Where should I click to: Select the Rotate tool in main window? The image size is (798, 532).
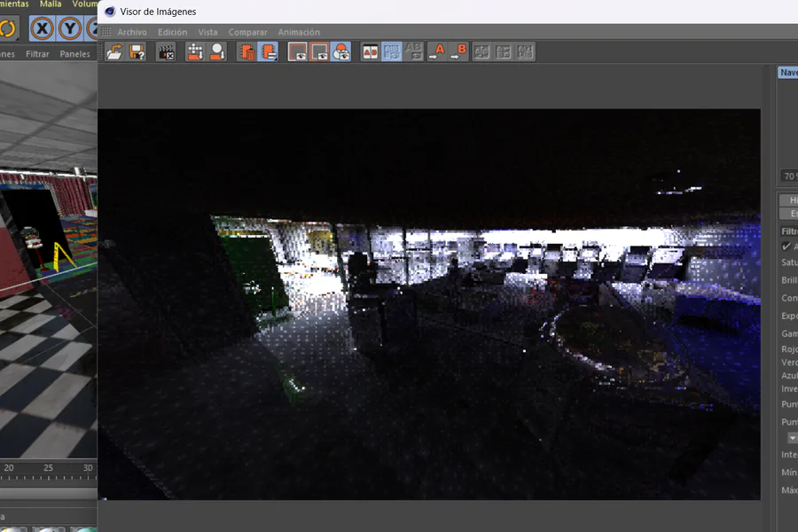click(8, 28)
